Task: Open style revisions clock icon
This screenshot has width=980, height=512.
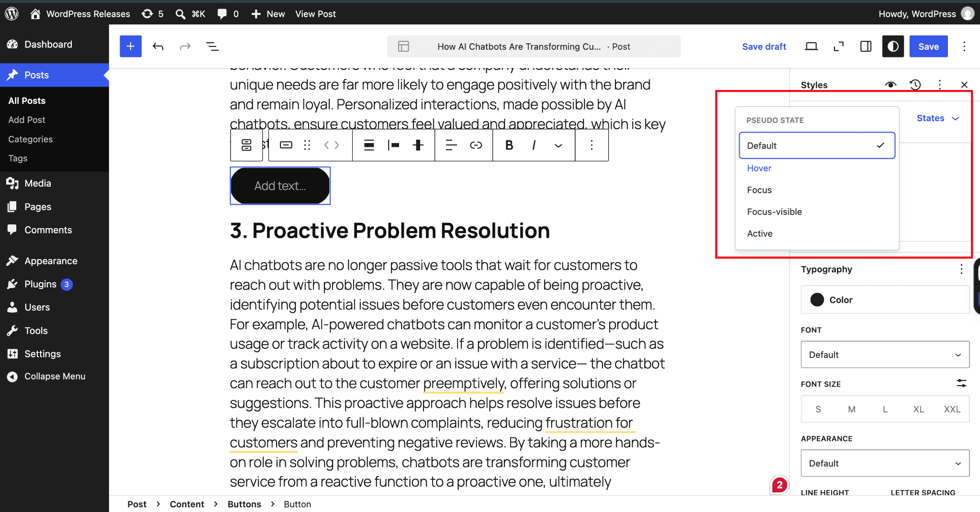Action: click(915, 85)
